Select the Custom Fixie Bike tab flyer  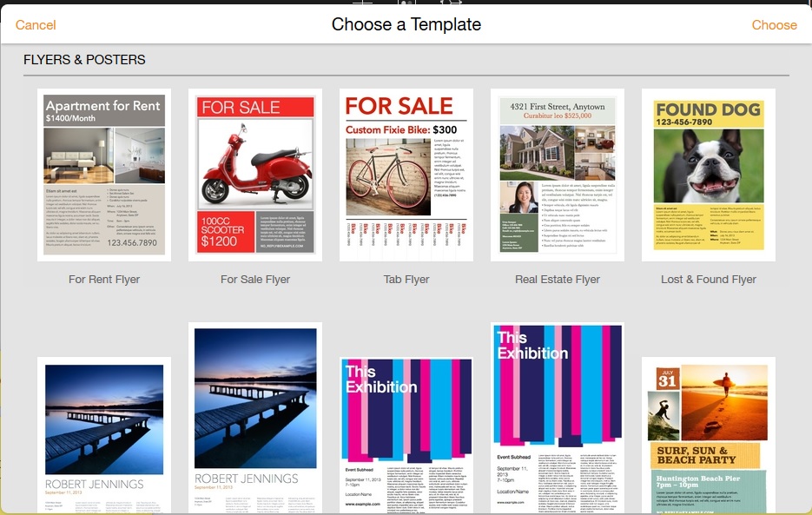(406, 175)
